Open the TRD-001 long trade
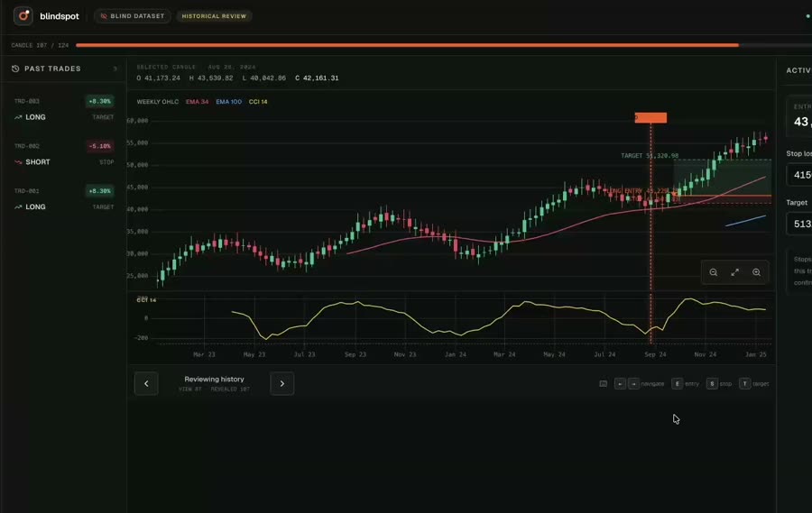Viewport: 812px width, 513px height. 64,198
